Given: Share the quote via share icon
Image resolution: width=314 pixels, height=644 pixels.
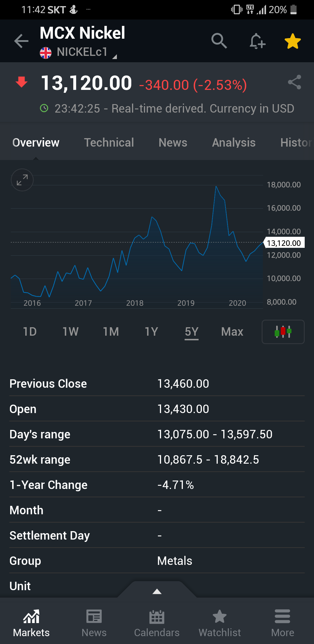Looking at the screenshot, I should pos(294,82).
